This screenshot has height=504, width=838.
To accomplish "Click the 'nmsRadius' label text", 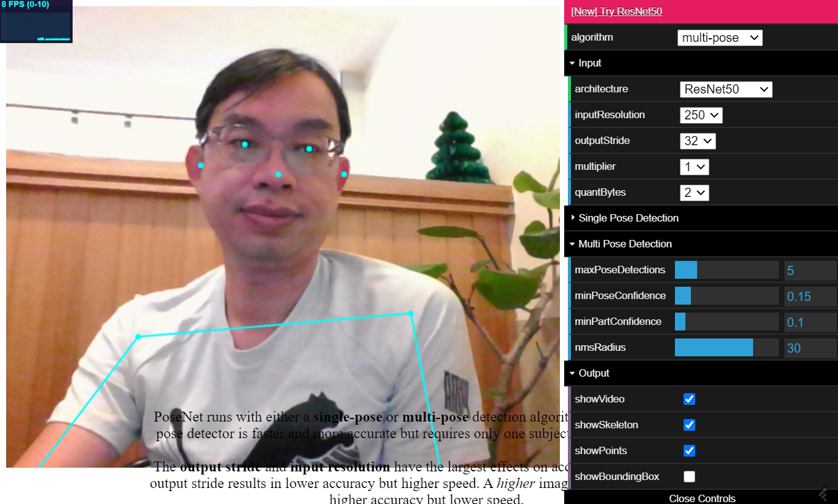I will tap(600, 348).
